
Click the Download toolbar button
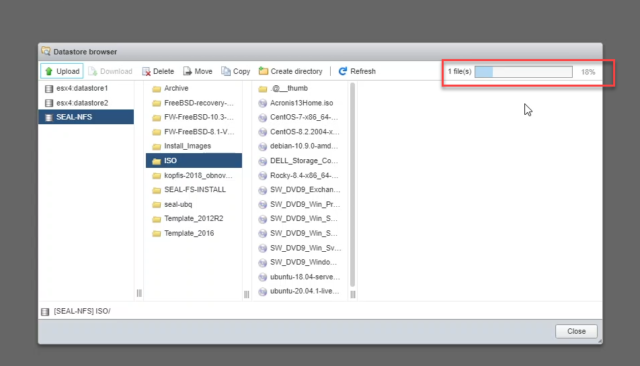tap(111, 71)
